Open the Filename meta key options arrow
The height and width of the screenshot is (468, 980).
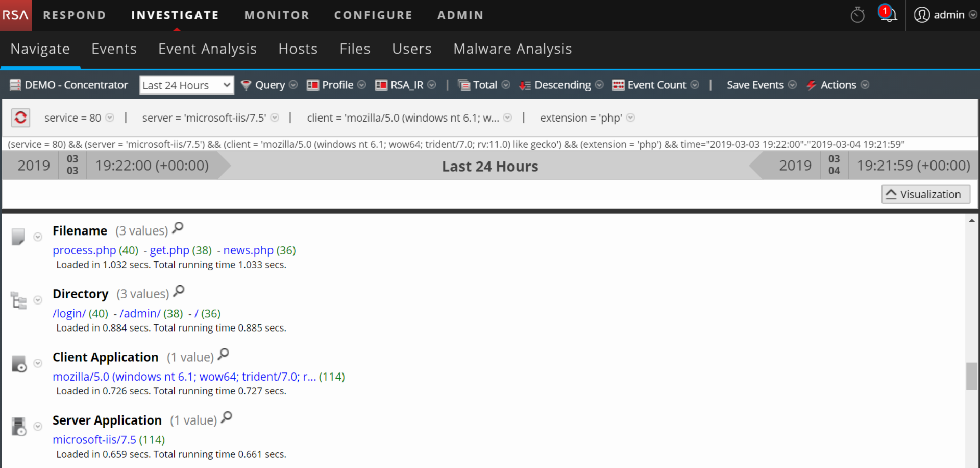click(x=38, y=237)
